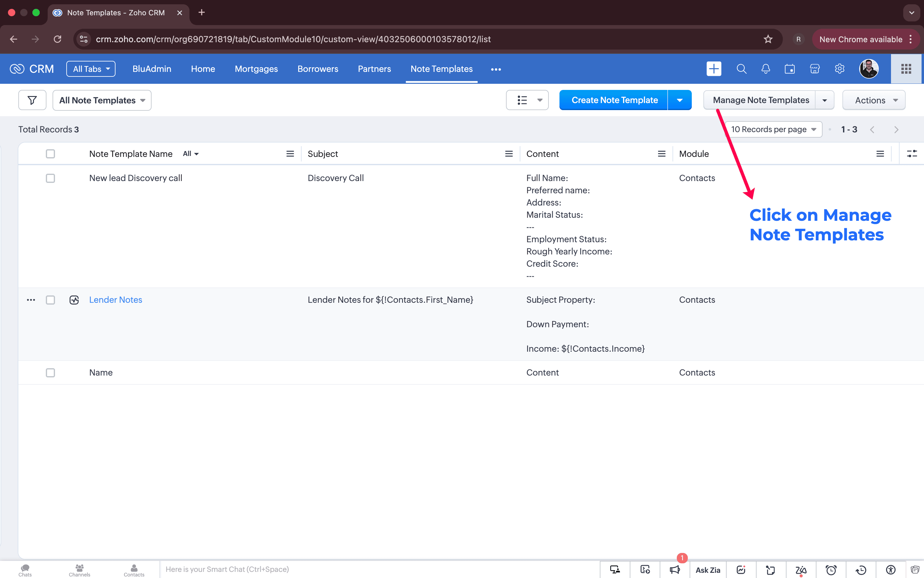Image resolution: width=924 pixels, height=578 pixels.
Task: Change 10 Records per page dropdown
Action: coord(773,129)
